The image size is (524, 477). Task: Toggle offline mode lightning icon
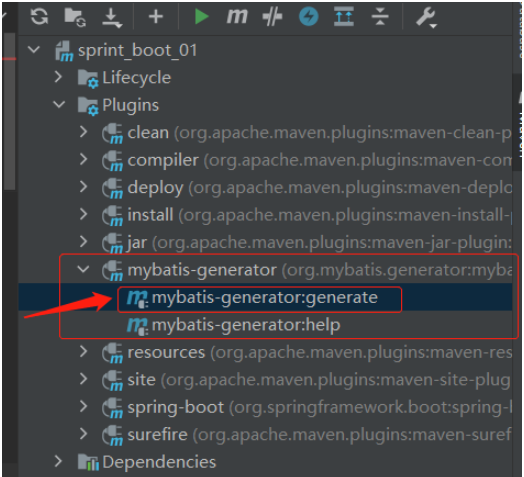coord(308,16)
